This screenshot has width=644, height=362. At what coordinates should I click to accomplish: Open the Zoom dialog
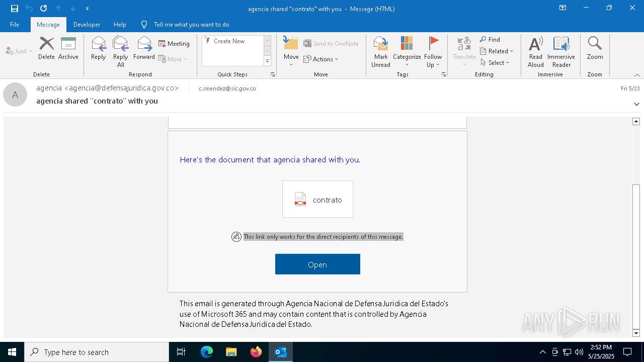595,49
